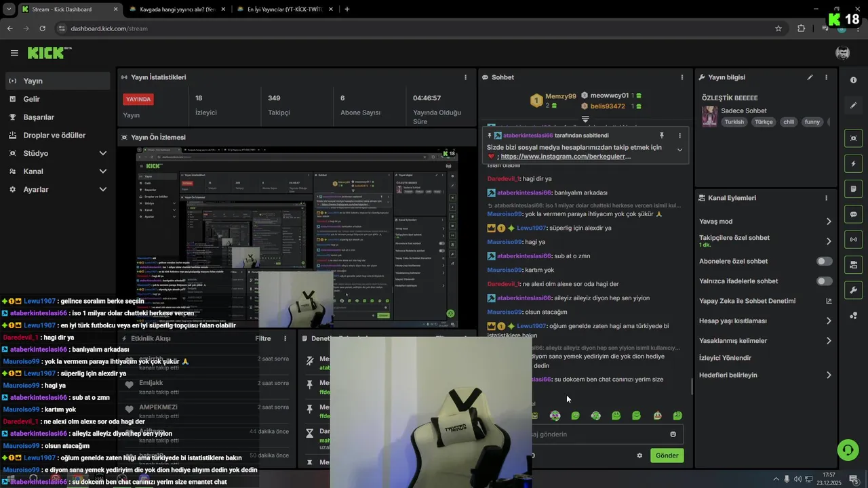
Task: Click the funny stream tag
Action: click(812, 122)
